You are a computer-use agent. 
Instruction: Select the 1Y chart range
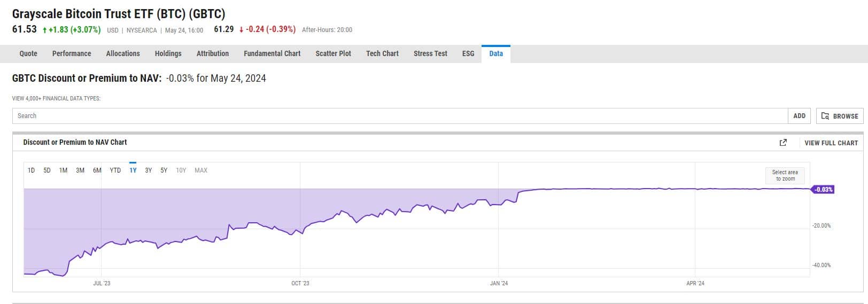click(133, 170)
